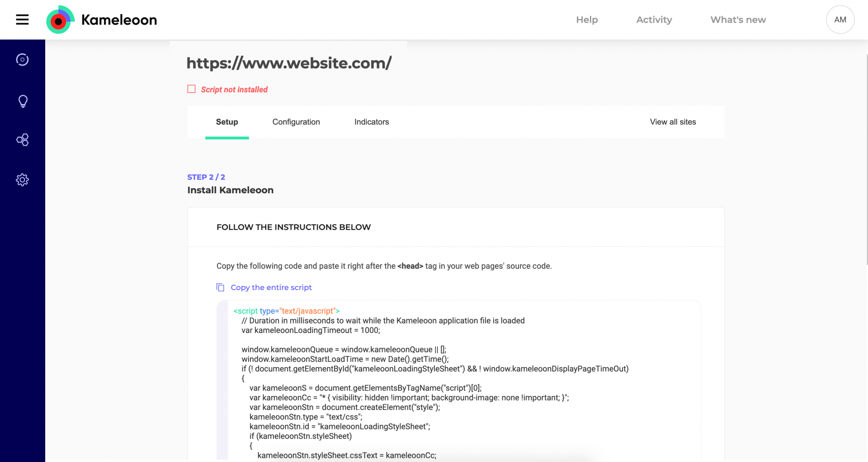The image size is (868, 462).
Task: Click the STEP 2 / 2 label
Action: pyautogui.click(x=206, y=177)
